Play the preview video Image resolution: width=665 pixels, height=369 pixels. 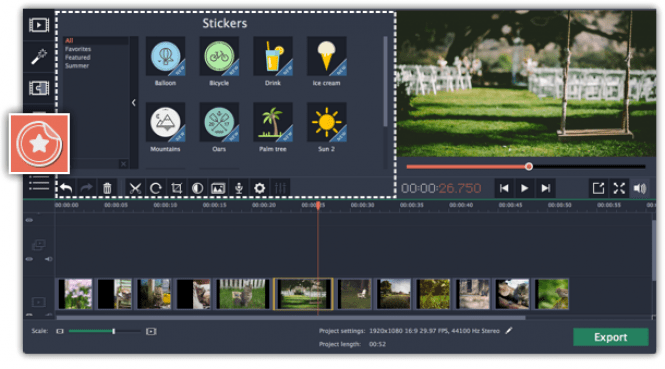(x=525, y=188)
